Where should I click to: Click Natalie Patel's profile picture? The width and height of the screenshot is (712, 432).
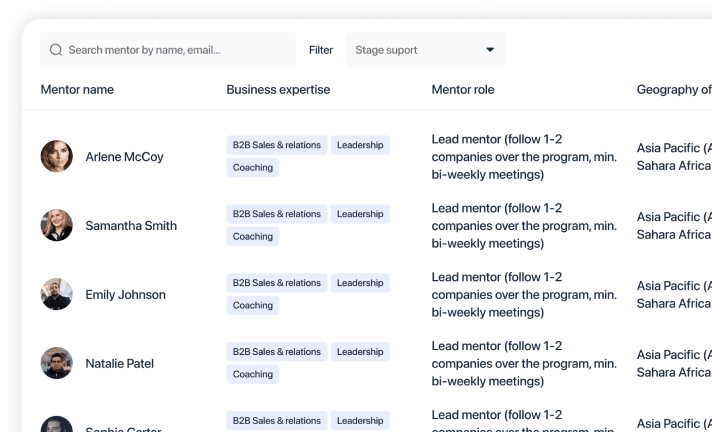[x=57, y=363]
